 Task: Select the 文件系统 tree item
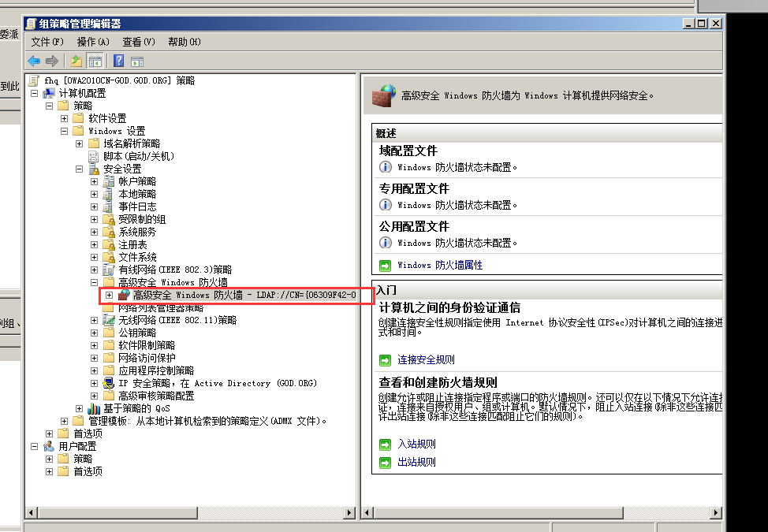click(x=137, y=258)
